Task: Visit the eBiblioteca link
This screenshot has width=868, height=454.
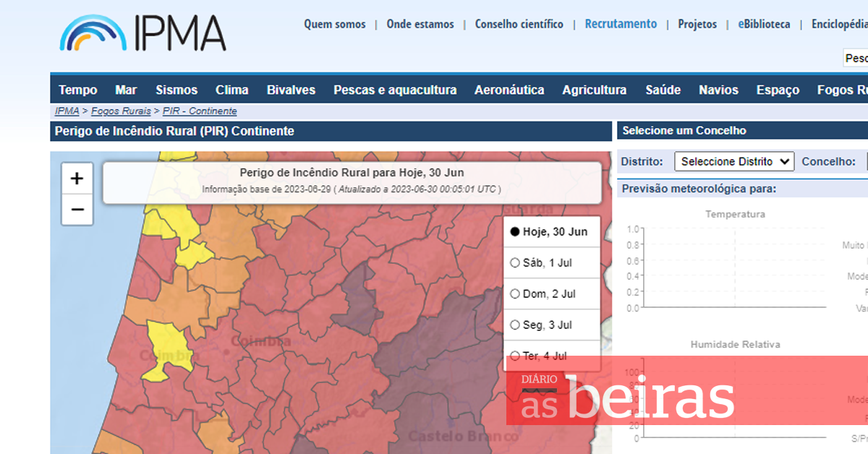Action: (764, 25)
